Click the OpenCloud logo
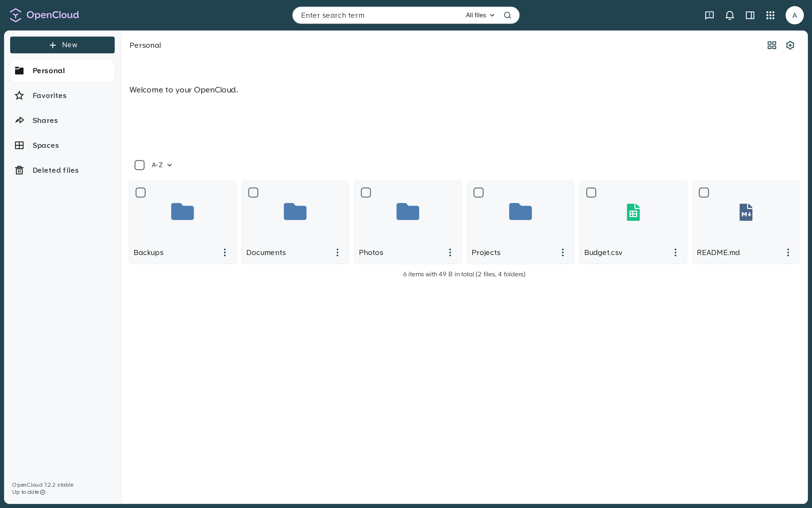 45,15
